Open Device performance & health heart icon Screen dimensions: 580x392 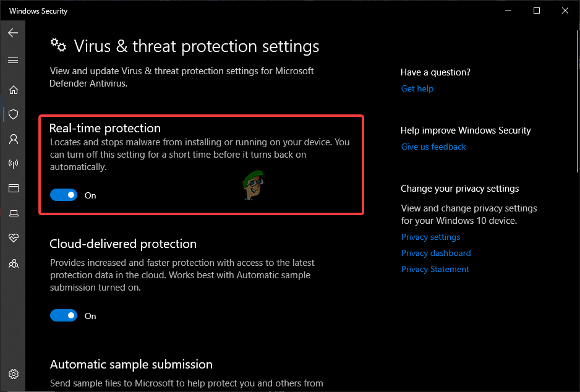pos(13,238)
